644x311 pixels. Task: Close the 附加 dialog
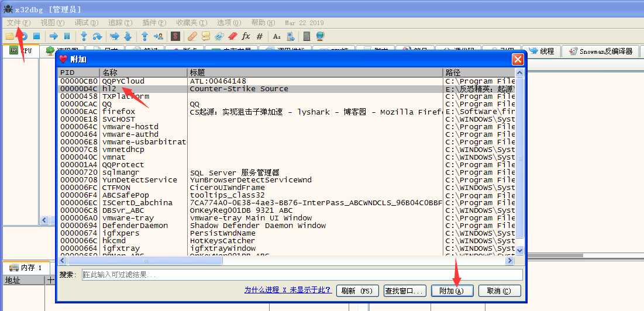click(518, 60)
